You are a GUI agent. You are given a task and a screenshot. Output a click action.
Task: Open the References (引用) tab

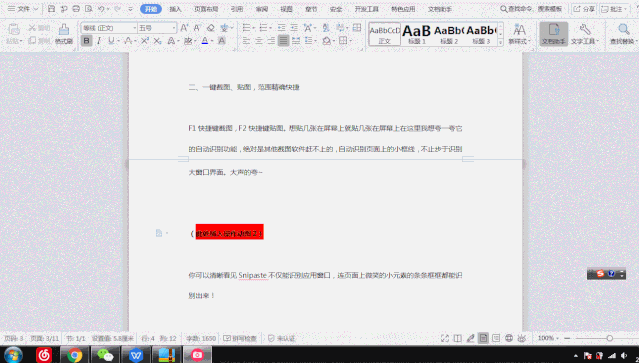tap(237, 9)
